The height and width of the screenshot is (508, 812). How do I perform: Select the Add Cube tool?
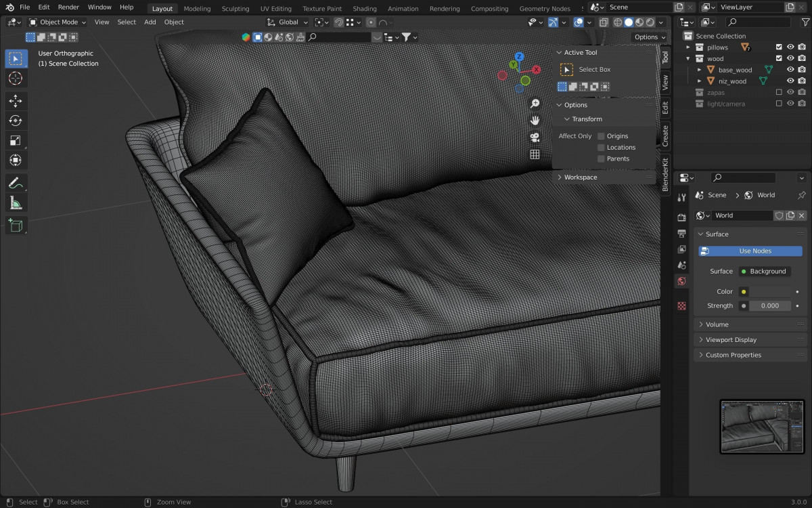pyautogui.click(x=15, y=226)
